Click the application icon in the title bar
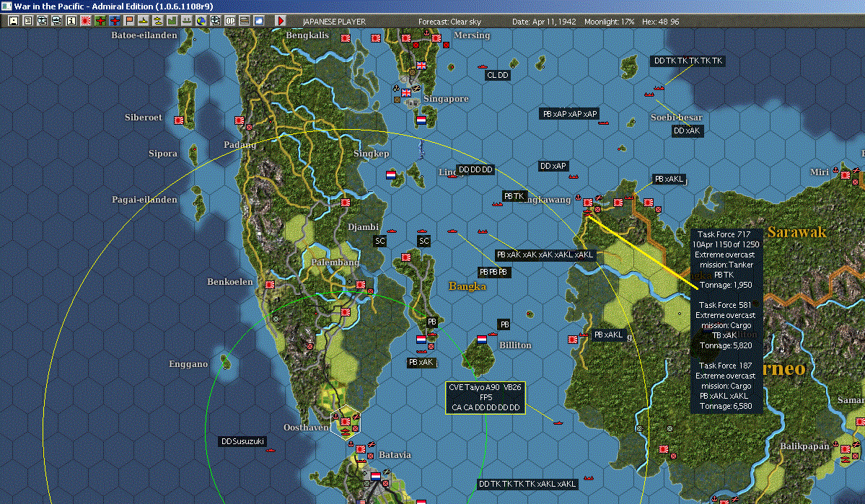Screen dimensions: 865x504 [6, 6]
